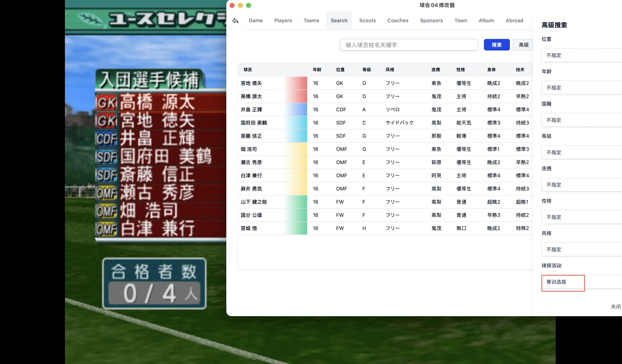
Task: Click the gradient swatch beside 宮地 德矢
Action: pyautogui.click(x=296, y=83)
